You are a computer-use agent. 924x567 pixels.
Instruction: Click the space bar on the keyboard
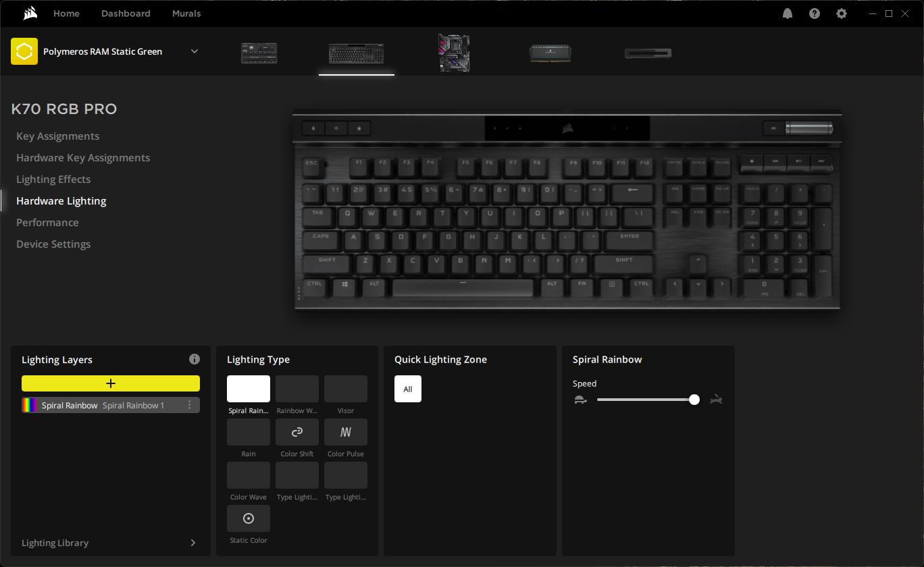(x=463, y=286)
